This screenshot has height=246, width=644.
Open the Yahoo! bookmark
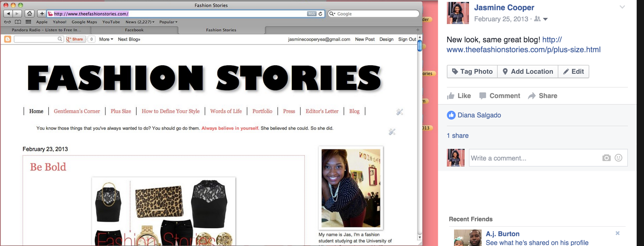[60, 22]
